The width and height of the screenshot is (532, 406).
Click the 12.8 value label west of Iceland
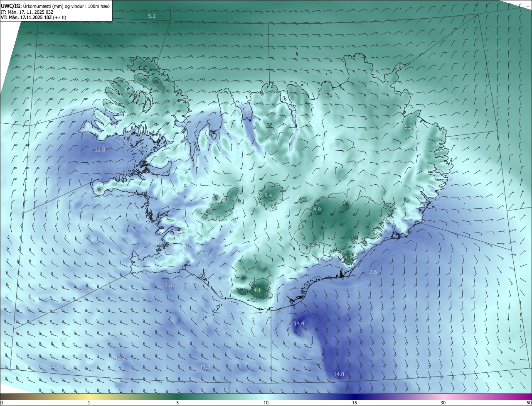click(100, 149)
